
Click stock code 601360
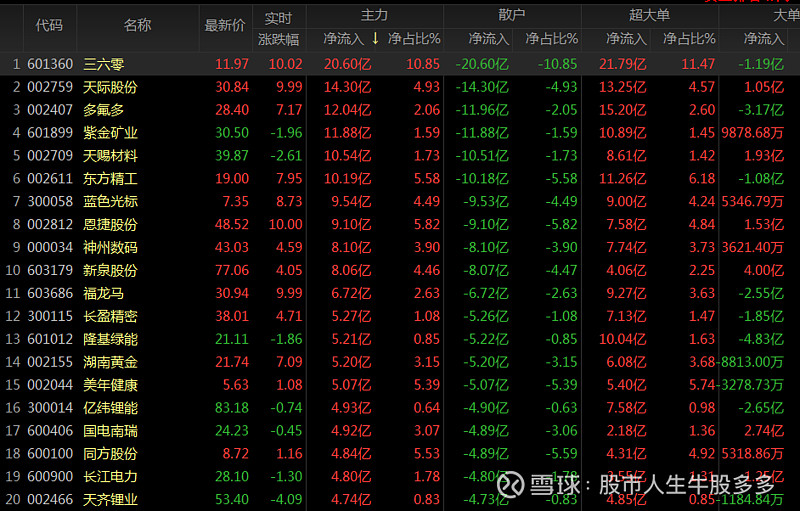(x=50, y=64)
